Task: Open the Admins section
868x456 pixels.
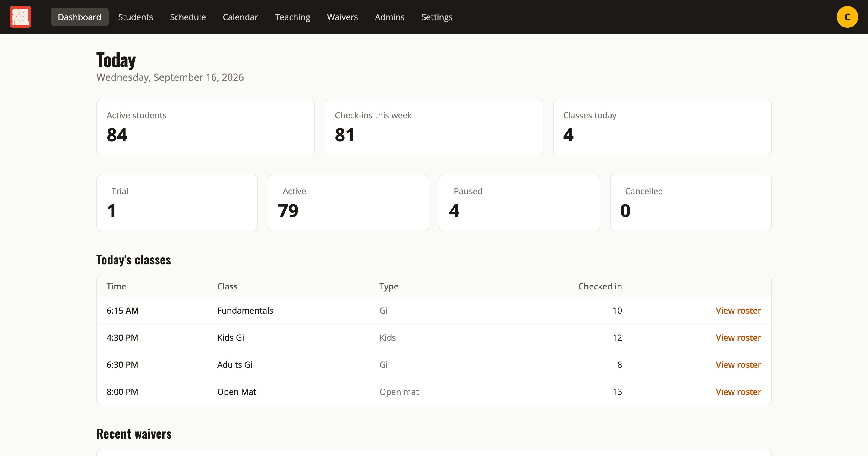Action: click(x=389, y=17)
